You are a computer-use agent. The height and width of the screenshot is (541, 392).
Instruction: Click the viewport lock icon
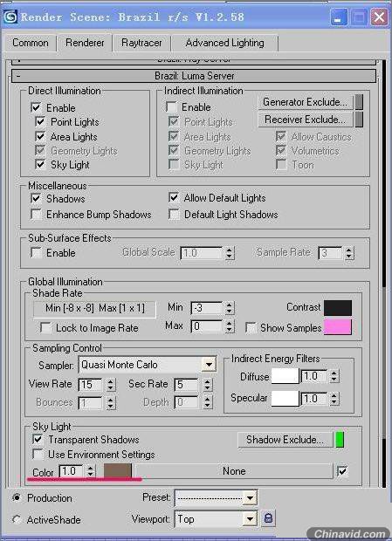pos(269,518)
